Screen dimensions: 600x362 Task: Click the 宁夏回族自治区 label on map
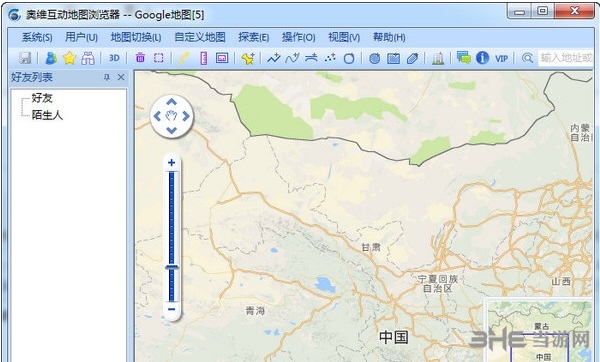[x=437, y=284]
